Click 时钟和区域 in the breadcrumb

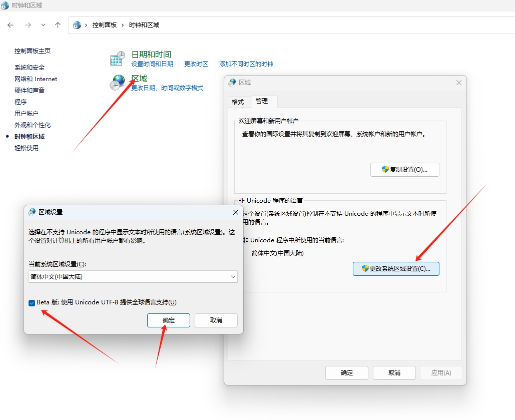pos(144,25)
